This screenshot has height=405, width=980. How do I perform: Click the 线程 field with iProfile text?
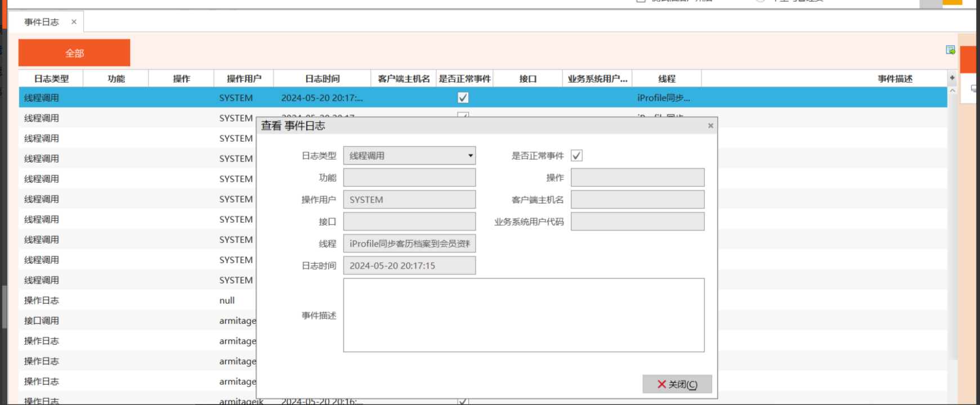click(409, 244)
